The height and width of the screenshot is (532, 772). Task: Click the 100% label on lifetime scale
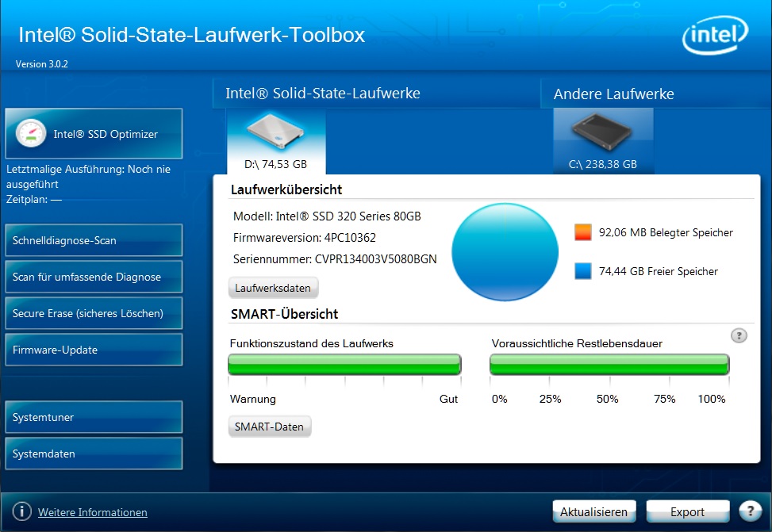(x=712, y=399)
